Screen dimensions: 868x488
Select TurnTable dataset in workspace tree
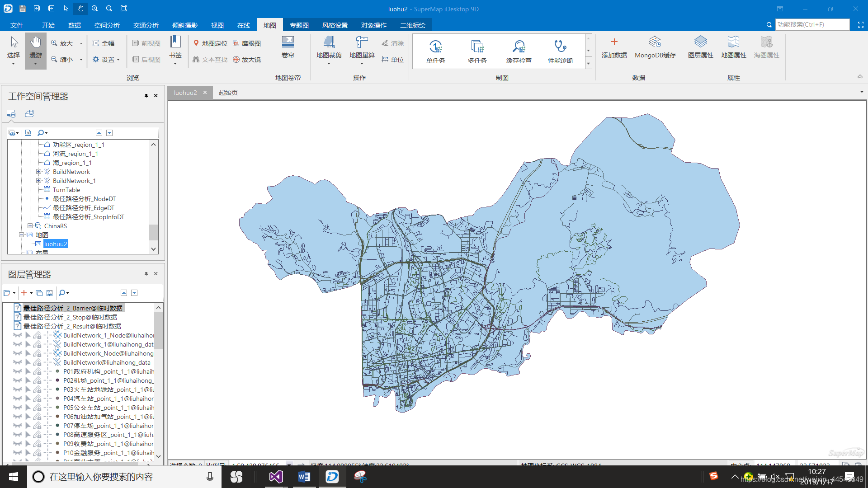click(66, 190)
